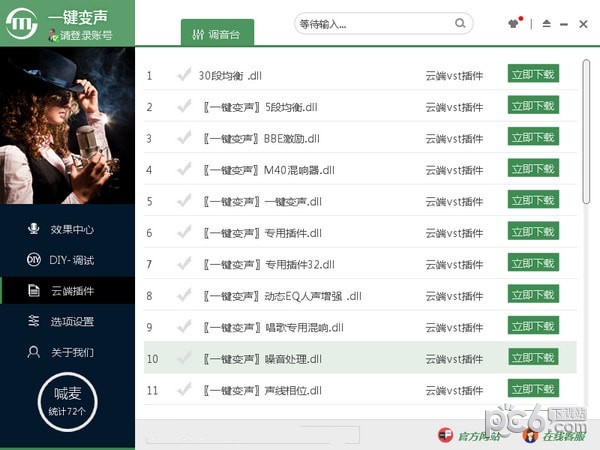This screenshot has width=600, height=450.
Task: Click 云端vst插件 label on row 1
Action: [x=454, y=76]
